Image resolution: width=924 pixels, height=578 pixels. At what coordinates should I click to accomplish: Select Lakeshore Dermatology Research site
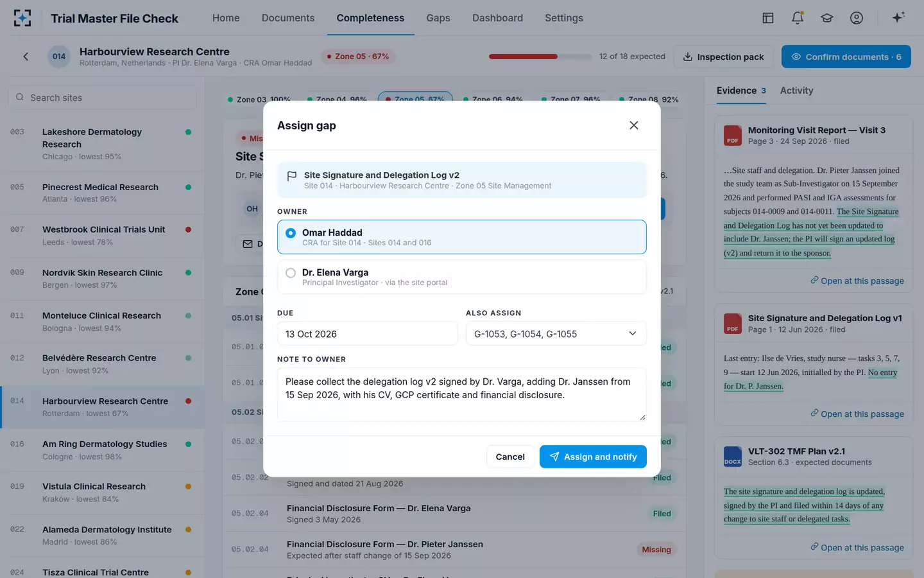pos(102,144)
